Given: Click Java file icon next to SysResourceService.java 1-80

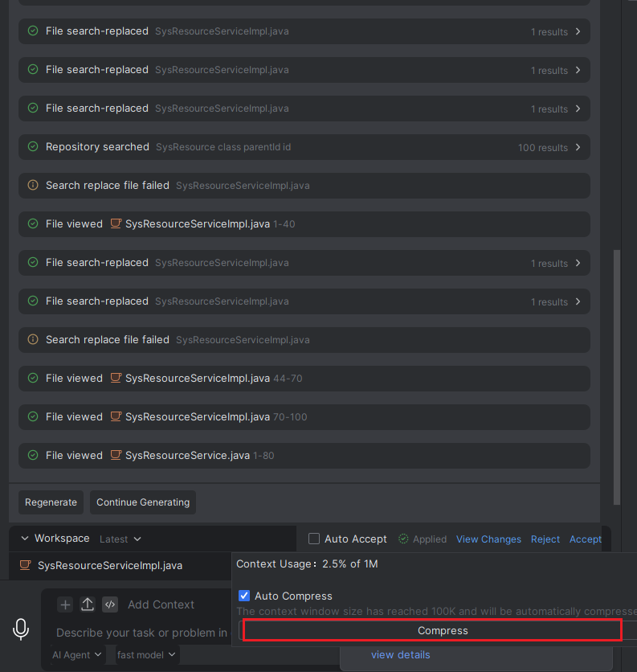Looking at the screenshot, I should [x=116, y=455].
